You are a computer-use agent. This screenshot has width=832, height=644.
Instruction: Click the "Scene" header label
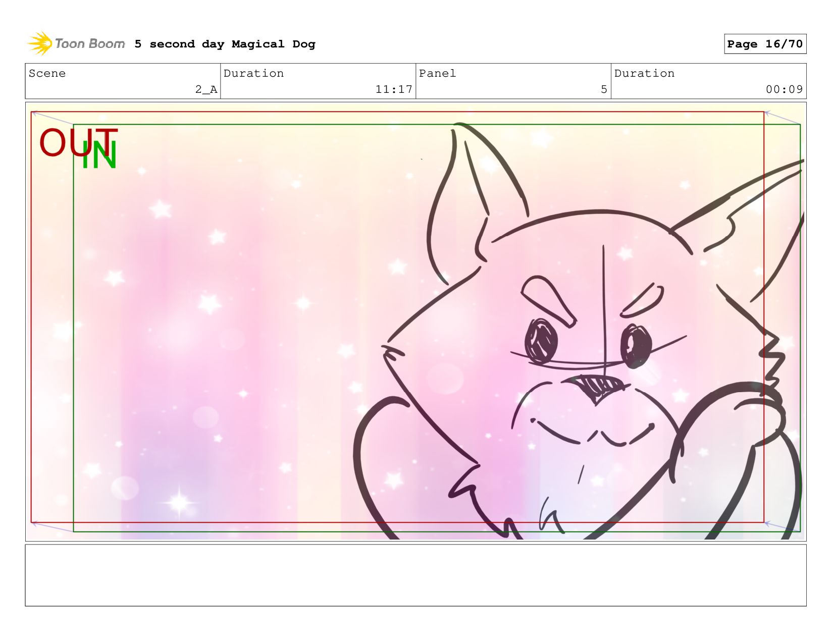coord(47,73)
